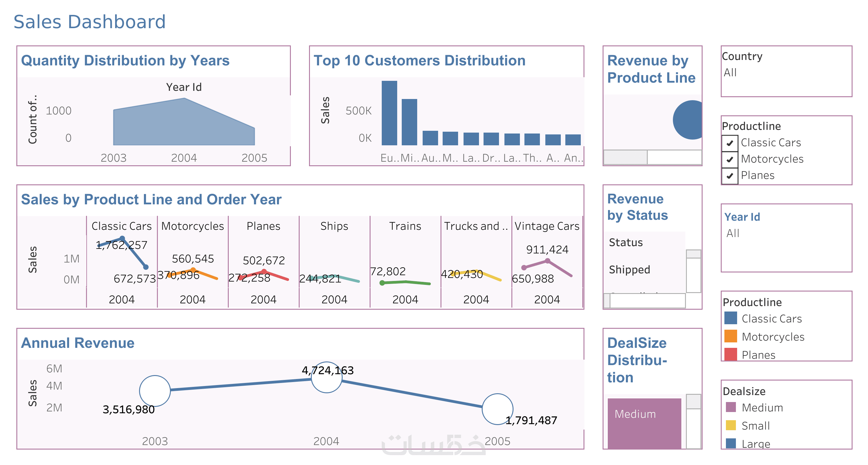Screen dimensions: 868x465
Task: Click the blue Classic Cars legend swatch
Action: pyautogui.click(x=730, y=318)
